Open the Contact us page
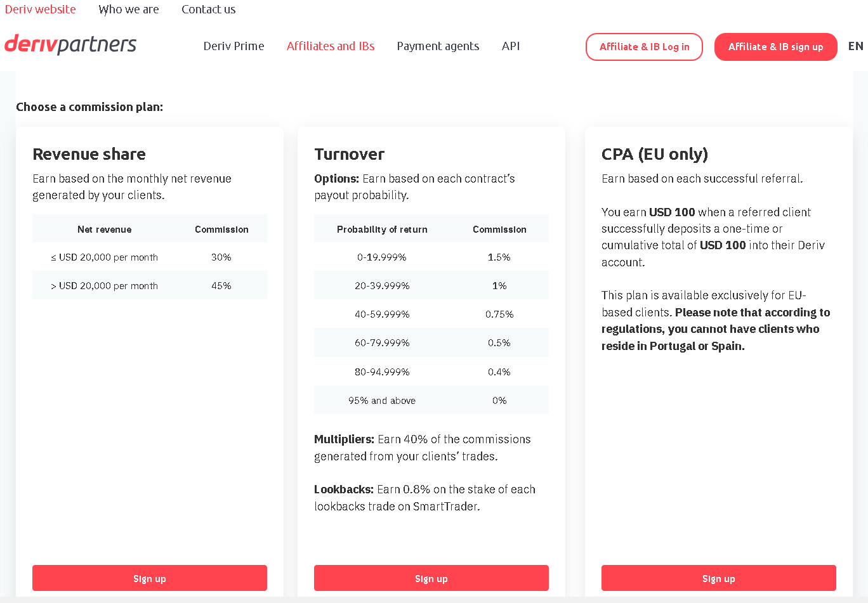868x603 pixels. tap(208, 10)
